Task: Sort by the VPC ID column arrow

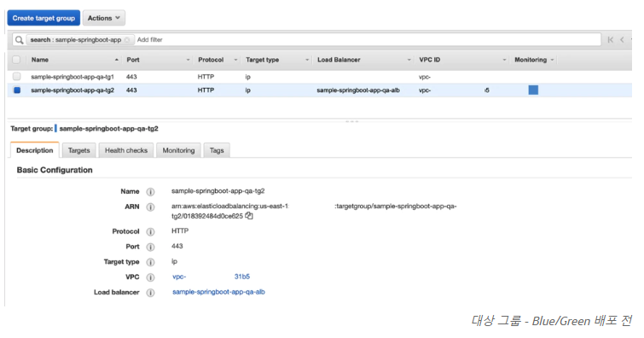Action: pos(504,60)
